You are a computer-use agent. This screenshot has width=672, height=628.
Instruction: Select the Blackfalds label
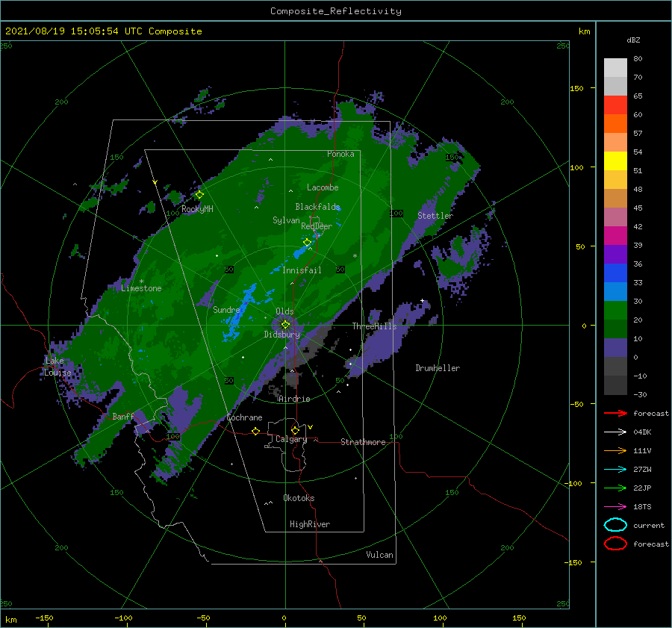(x=317, y=207)
